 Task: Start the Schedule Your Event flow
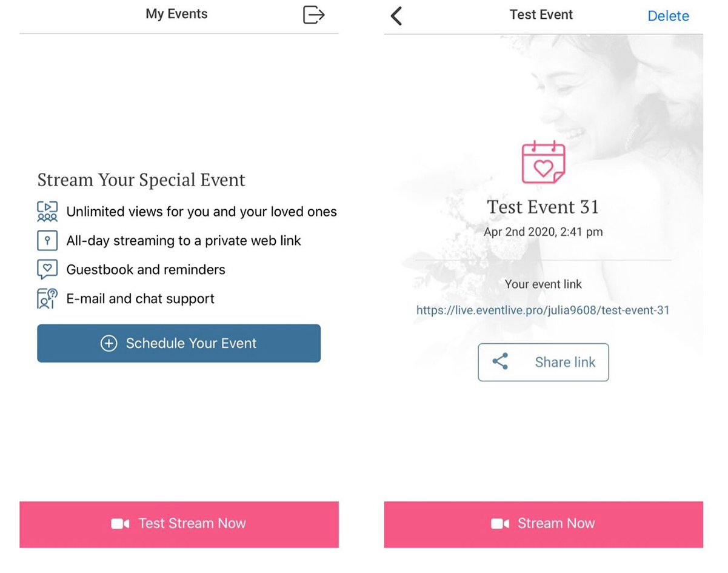point(179,343)
